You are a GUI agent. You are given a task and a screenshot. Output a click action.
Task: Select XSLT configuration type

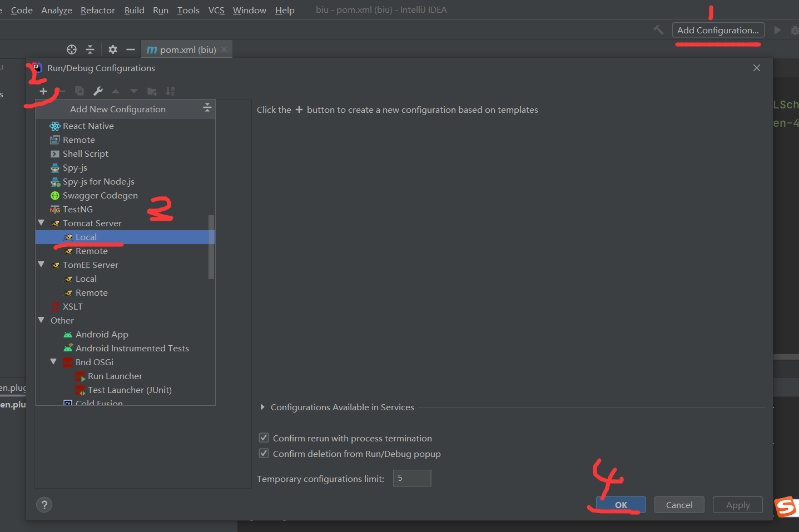[73, 306]
